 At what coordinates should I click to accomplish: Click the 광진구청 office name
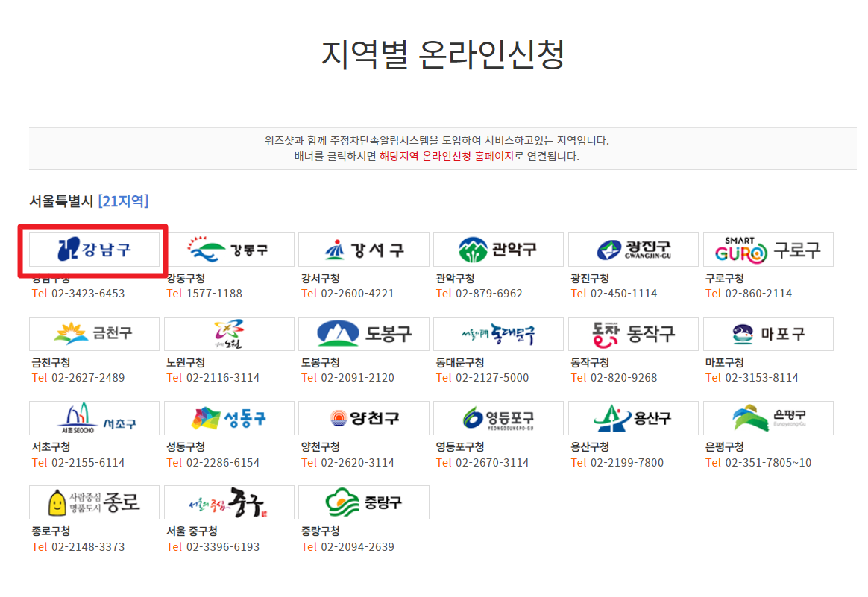point(590,278)
